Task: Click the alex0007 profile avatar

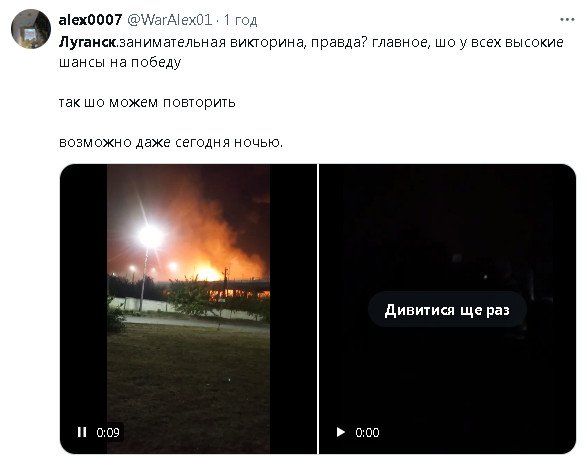Action: tap(31, 29)
